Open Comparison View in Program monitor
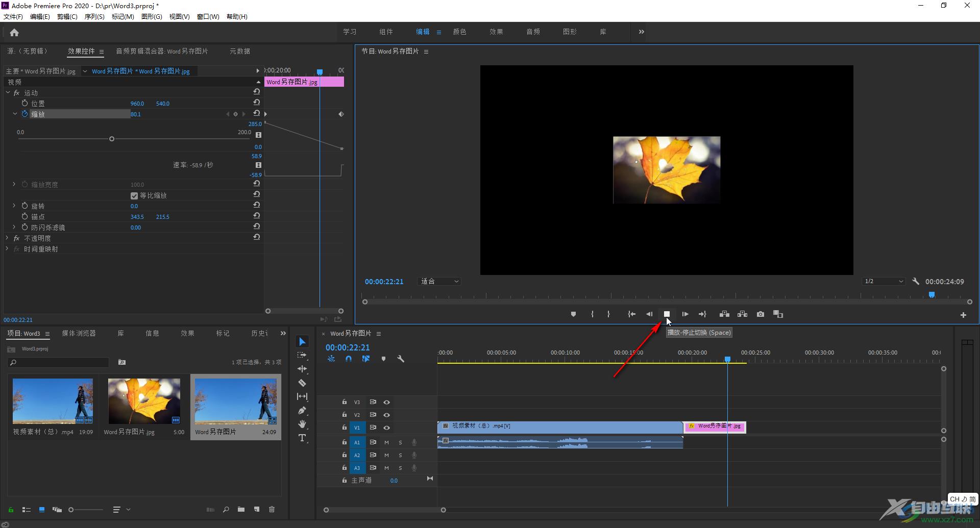Viewport: 980px width, 528px height. (x=778, y=314)
